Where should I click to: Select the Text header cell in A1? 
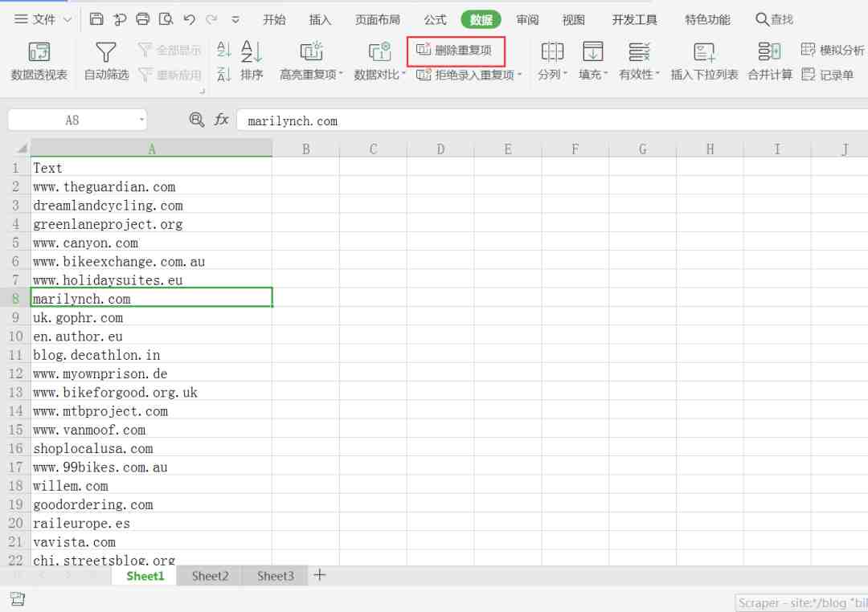pyautogui.click(x=151, y=168)
